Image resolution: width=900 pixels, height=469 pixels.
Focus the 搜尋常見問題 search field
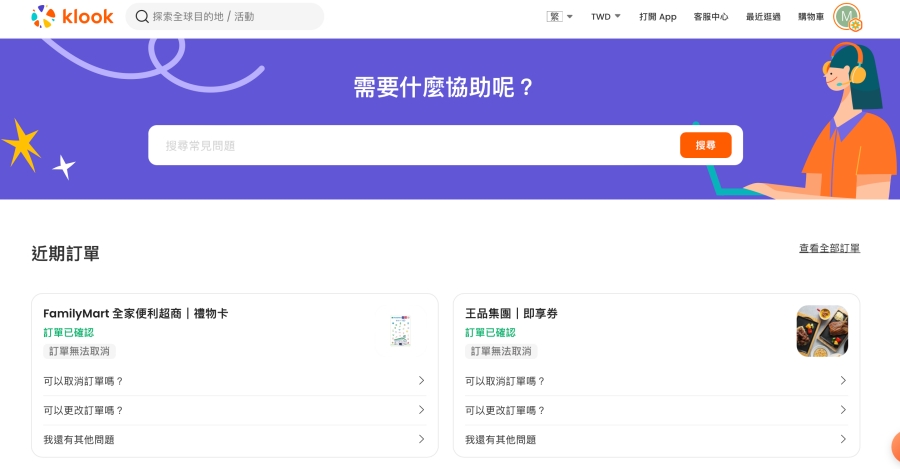(x=413, y=145)
